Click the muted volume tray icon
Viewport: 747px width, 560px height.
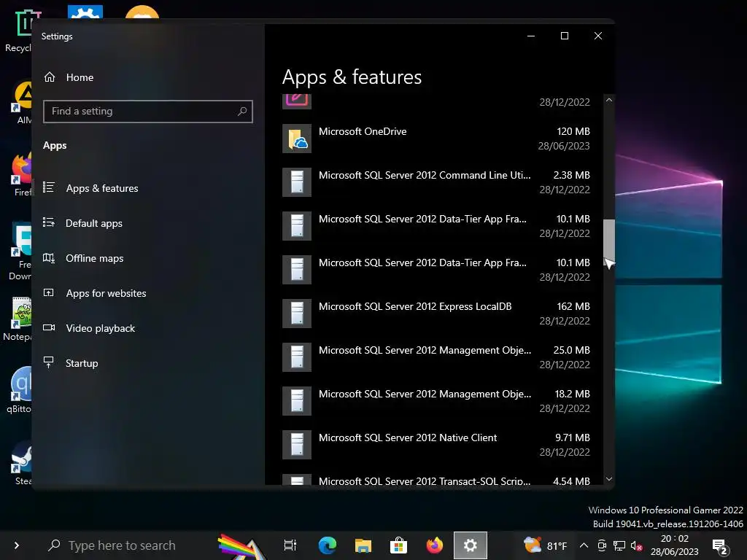(x=636, y=545)
